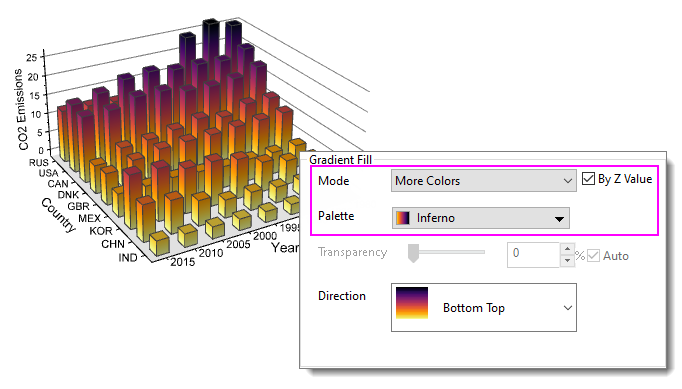Click the 5 tick on CO2 axis
The image size is (682, 389).
[x=40, y=132]
